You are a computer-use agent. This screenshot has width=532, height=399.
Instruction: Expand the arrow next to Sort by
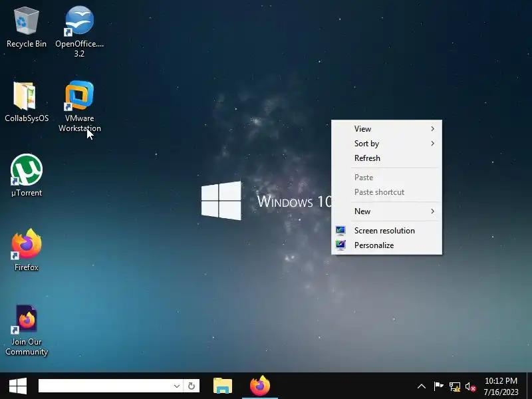point(433,144)
